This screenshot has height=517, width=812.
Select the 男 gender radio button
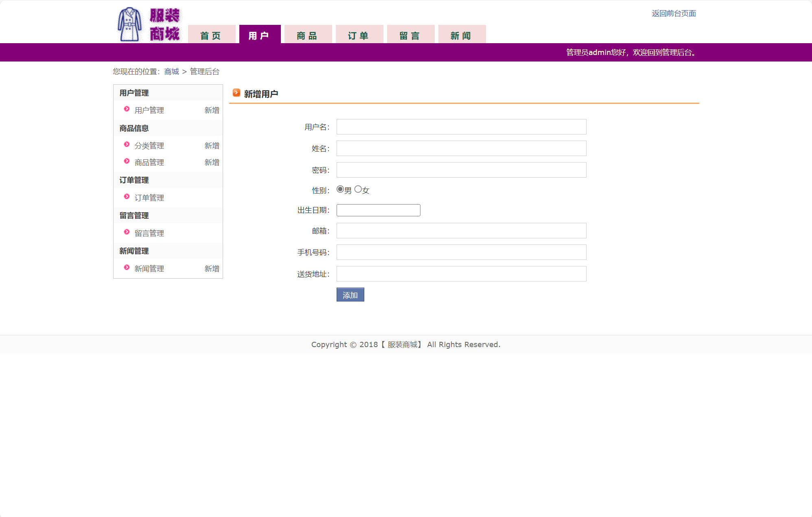click(x=340, y=189)
